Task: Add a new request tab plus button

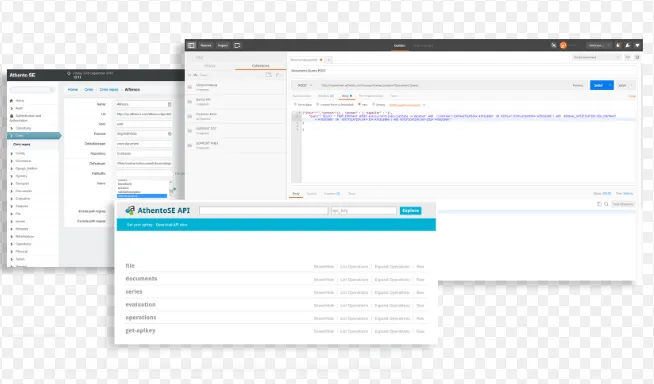Action: coord(329,60)
